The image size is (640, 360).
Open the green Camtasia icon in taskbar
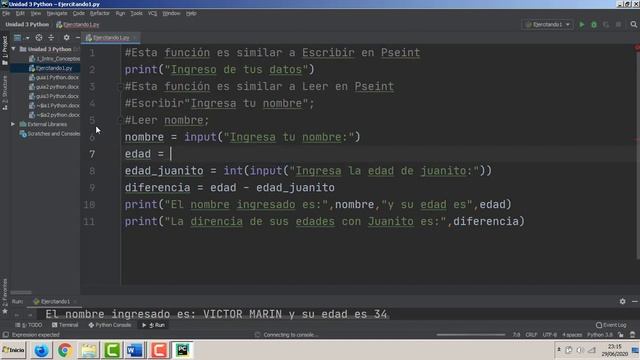(x=112, y=350)
